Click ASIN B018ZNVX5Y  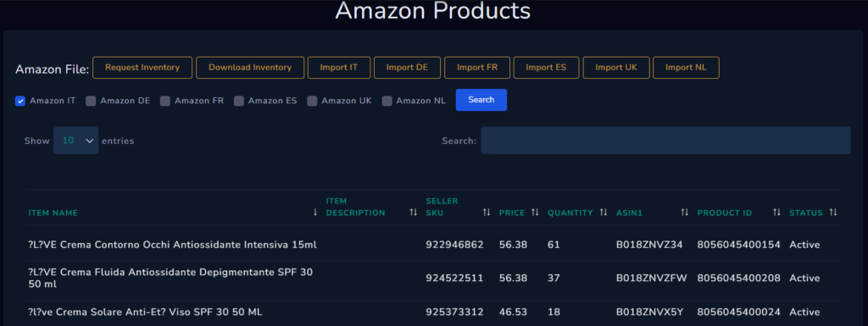point(649,312)
